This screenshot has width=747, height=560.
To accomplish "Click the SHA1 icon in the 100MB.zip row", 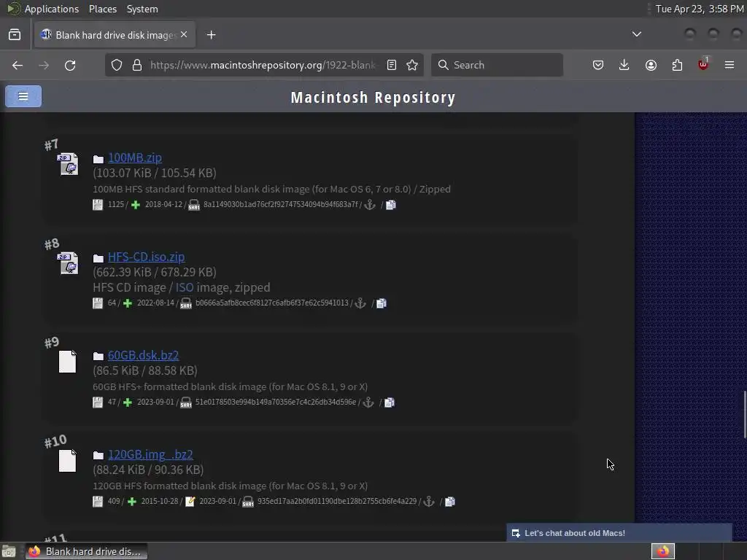I will click(194, 205).
